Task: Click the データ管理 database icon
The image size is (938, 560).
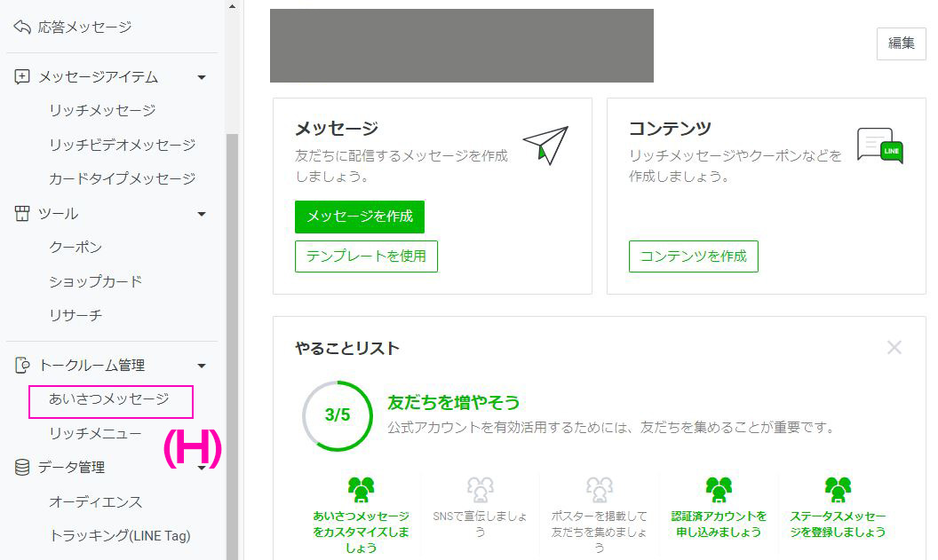Action: (22, 468)
